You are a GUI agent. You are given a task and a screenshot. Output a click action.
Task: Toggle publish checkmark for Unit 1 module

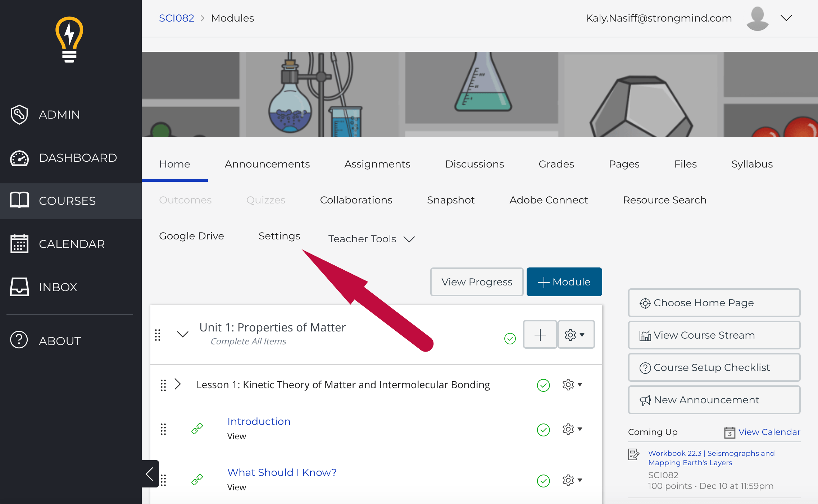tap(510, 338)
